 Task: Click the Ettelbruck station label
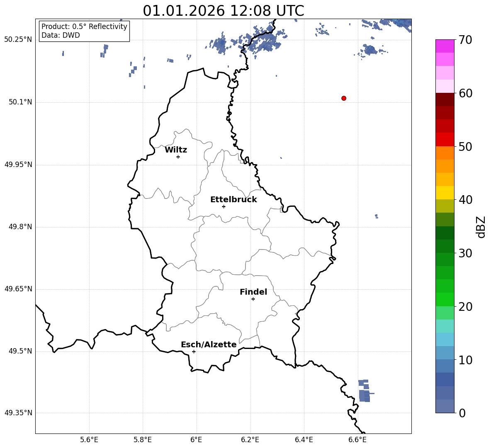233,200
